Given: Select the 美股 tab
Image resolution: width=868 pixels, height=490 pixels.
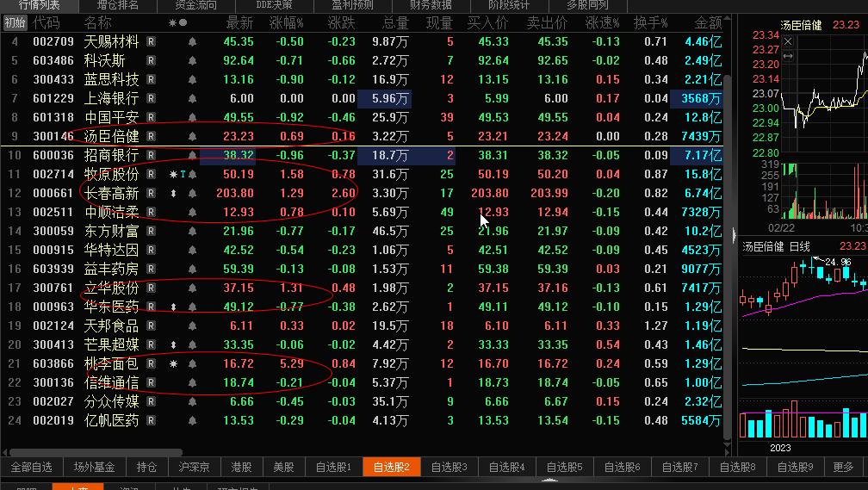Looking at the screenshot, I should pyautogui.click(x=283, y=467).
